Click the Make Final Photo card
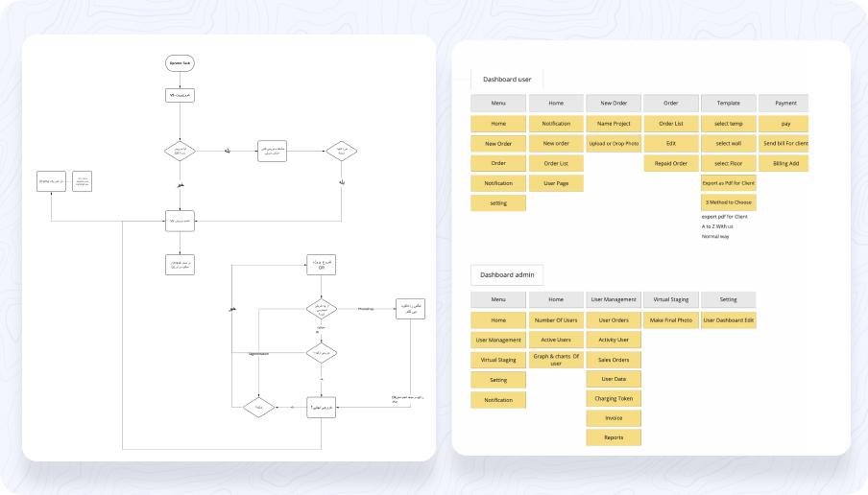The width and height of the screenshot is (868, 495). click(x=670, y=319)
